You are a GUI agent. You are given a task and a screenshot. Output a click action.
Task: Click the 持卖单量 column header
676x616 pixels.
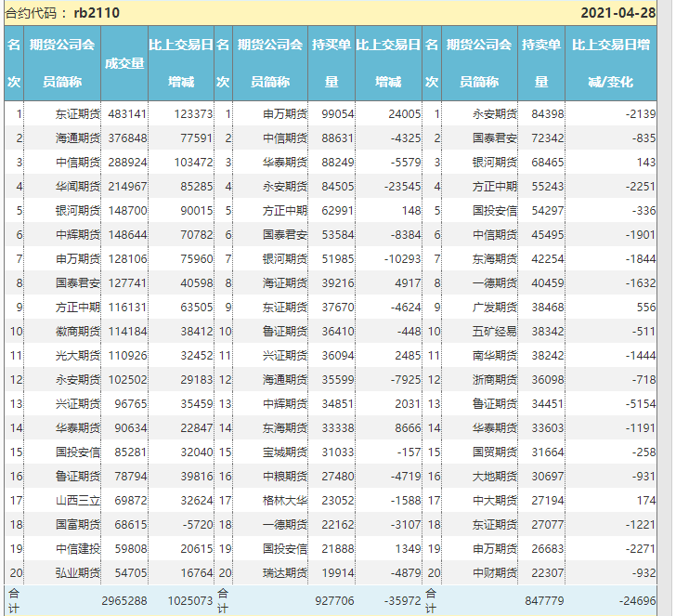541,63
